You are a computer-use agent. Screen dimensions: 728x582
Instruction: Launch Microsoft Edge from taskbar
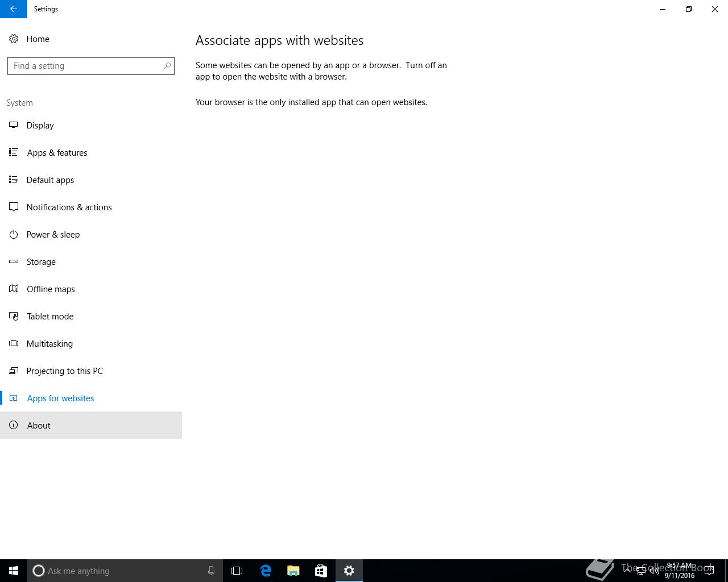tap(266, 571)
